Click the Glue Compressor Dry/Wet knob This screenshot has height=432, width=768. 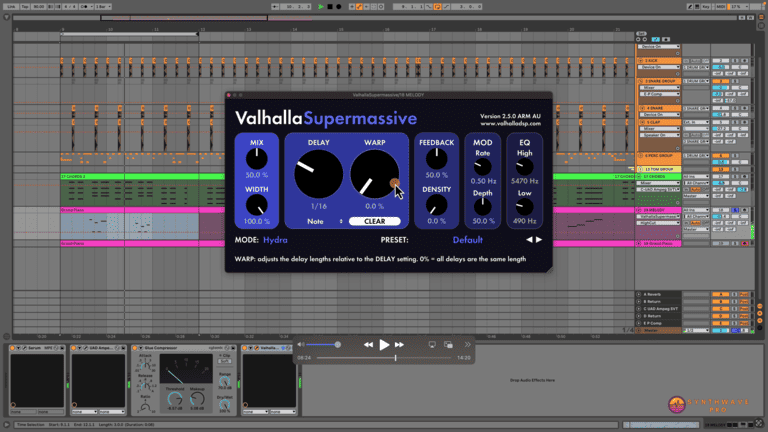225,405
